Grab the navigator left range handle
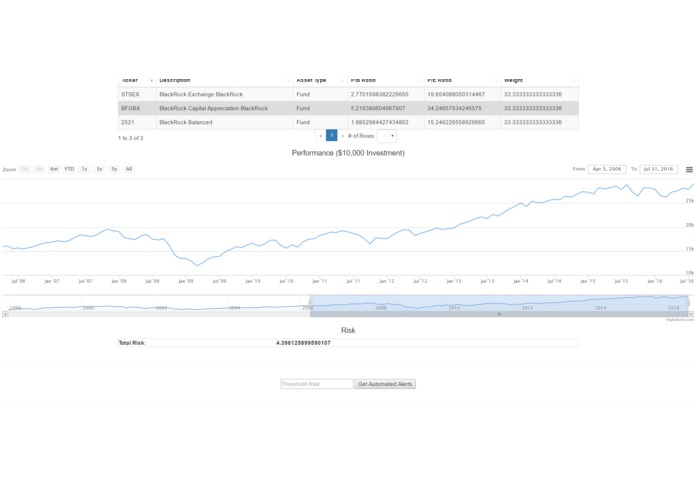 click(x=310, y=303)
